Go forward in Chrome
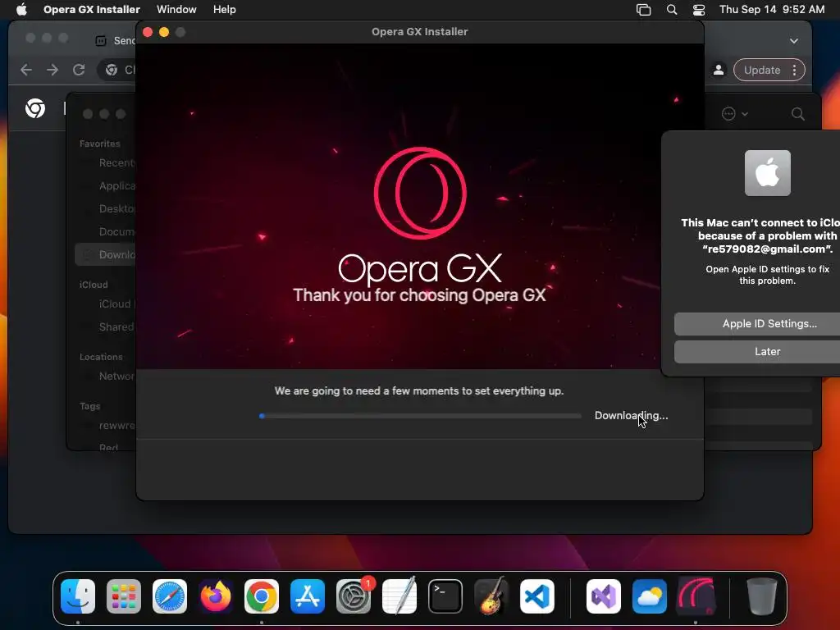840x630 pixels. 52,70
